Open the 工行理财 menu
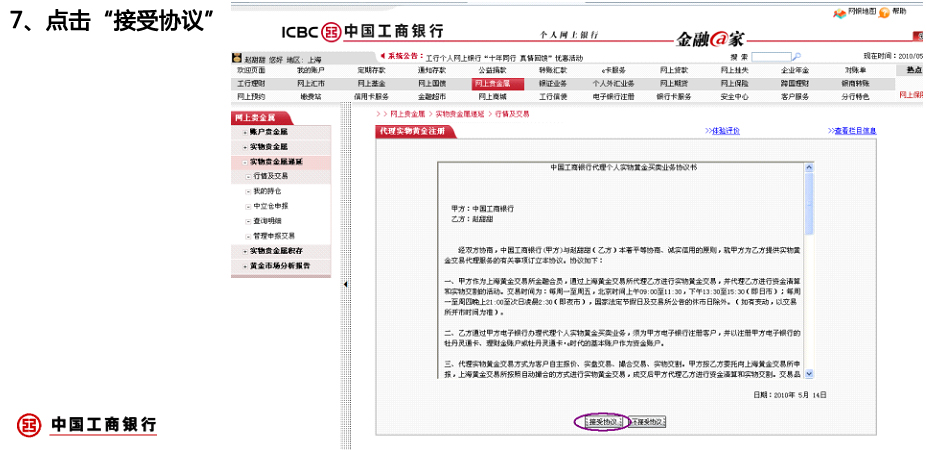Screen dimensions: 926x450 (251, 83)
